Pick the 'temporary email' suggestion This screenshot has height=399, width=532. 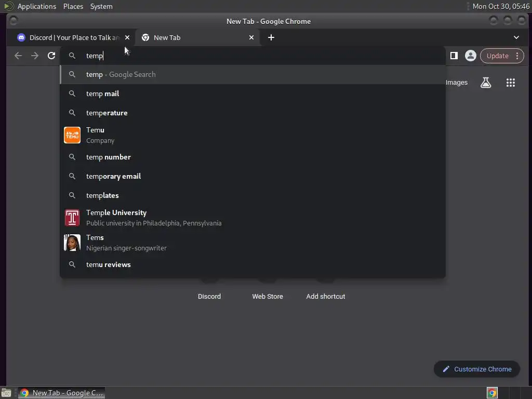coord(252,177)
